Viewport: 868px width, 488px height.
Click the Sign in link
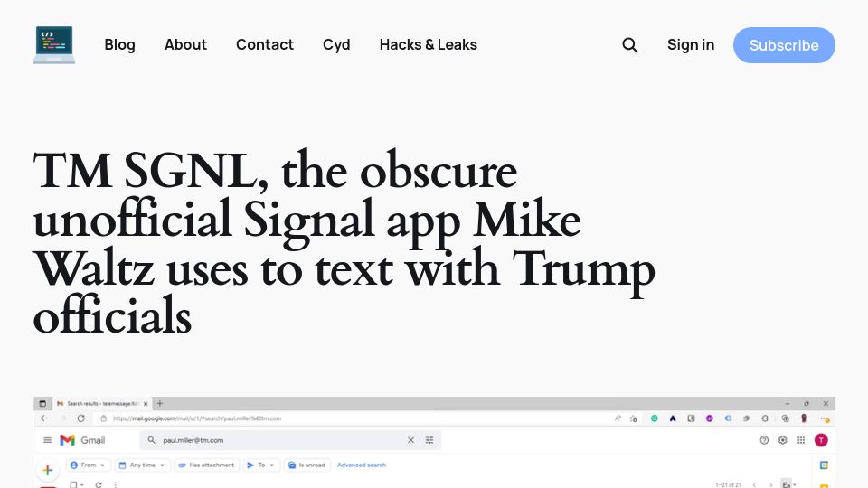click(690, 45)
